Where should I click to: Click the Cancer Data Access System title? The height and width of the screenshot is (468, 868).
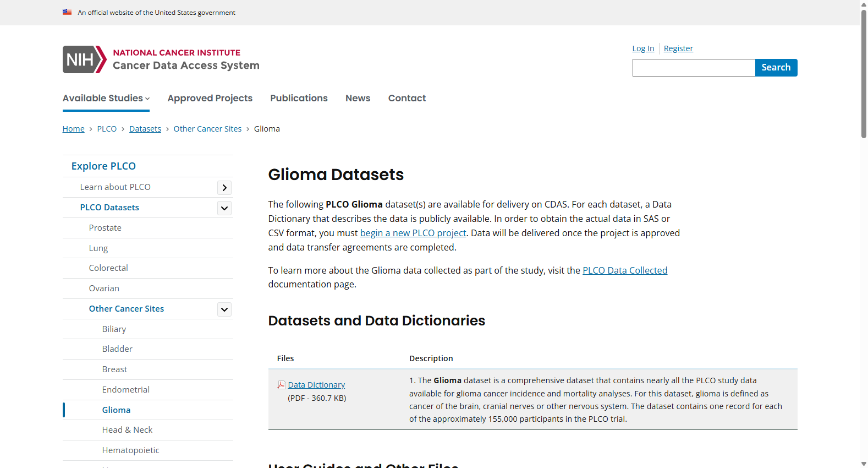coord(186,66)
